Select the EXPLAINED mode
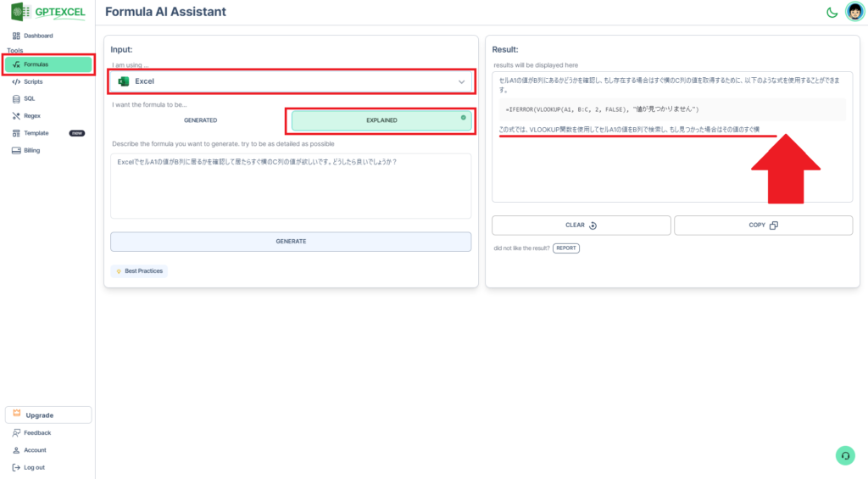The width and height of the screenshot is (868, 479). click(x=381, y=120)
